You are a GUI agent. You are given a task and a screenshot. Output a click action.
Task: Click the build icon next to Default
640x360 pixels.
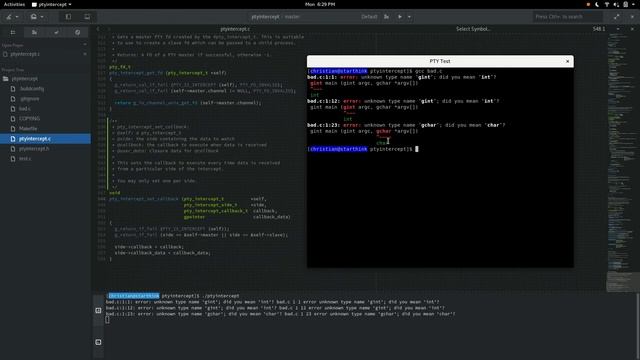click(386, 17)
